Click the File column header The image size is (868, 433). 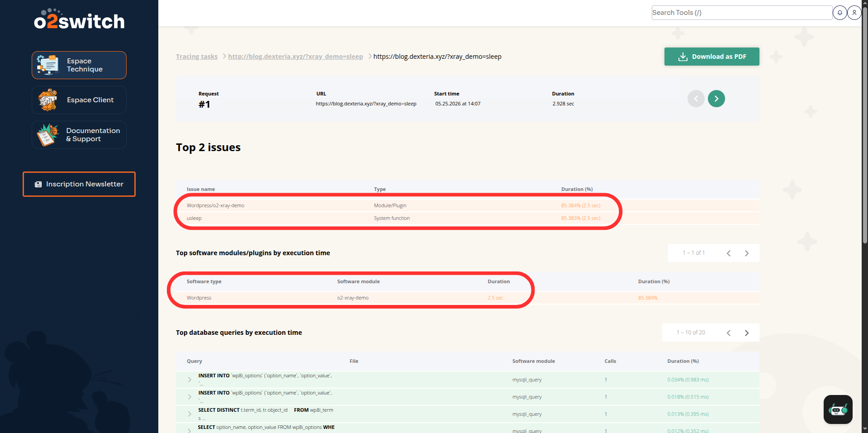click(x=354, y=361)
